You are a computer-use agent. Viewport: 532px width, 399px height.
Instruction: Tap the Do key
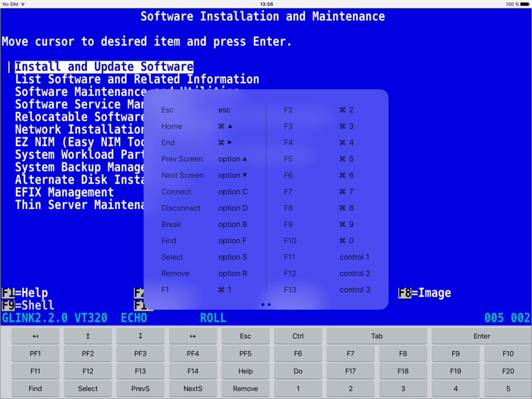[x=298, y=371]
